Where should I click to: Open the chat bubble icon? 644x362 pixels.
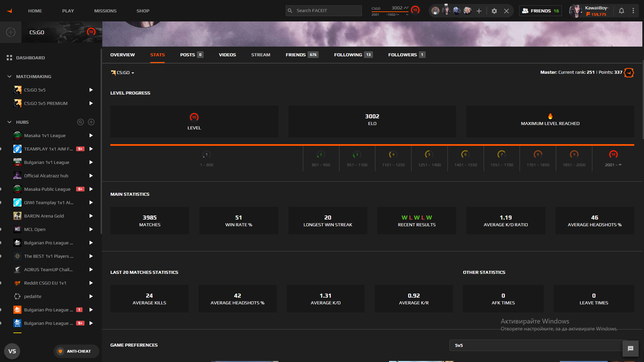(x=630, y=349)
